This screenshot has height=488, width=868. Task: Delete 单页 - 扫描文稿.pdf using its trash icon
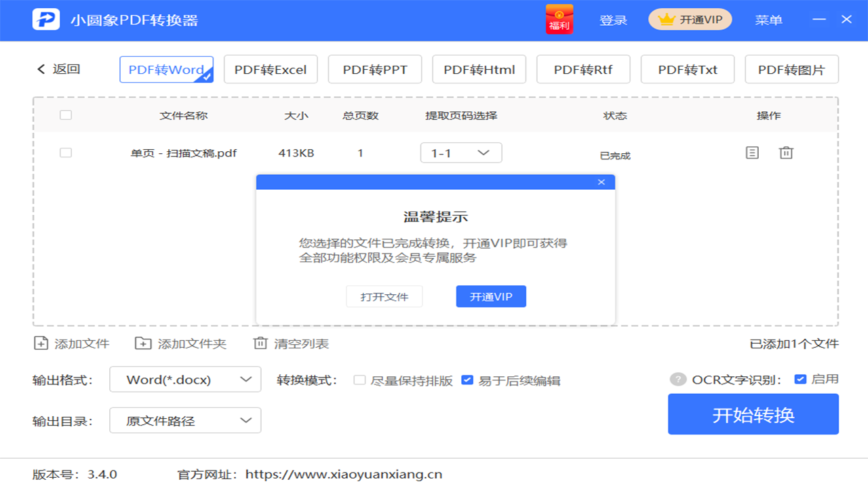point(786,152)
